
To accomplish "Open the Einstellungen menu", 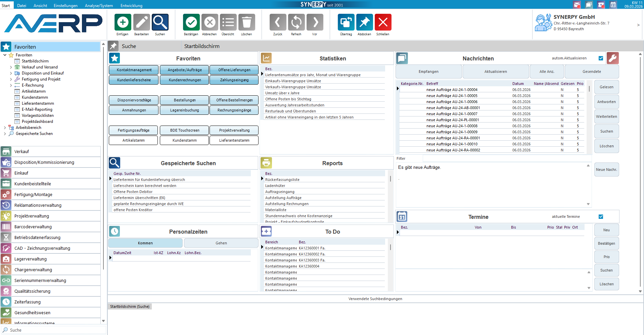I will [x=65, y=6].
